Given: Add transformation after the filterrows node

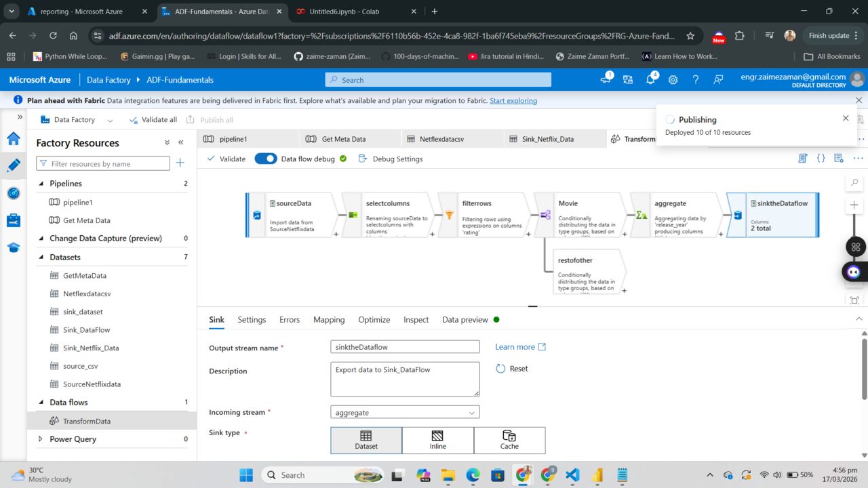Looking at the screenshot, I should [528, 234].
